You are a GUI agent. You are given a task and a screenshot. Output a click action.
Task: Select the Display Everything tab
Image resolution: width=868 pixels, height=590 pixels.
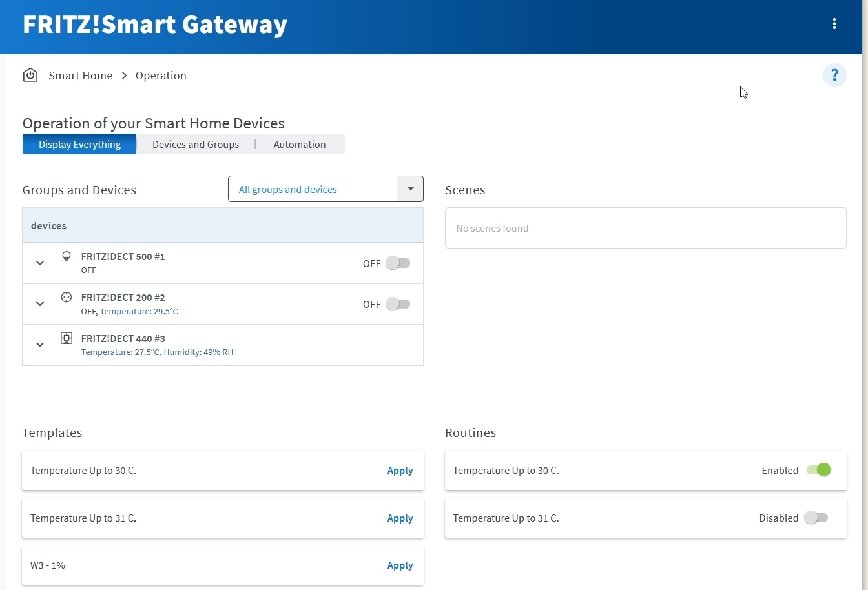coord(79,144)
